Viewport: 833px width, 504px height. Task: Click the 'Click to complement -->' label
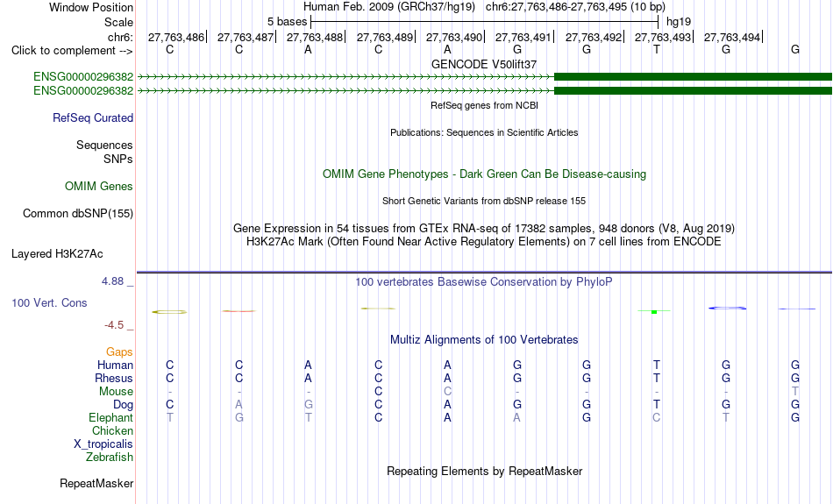click(x=72, y=51)
